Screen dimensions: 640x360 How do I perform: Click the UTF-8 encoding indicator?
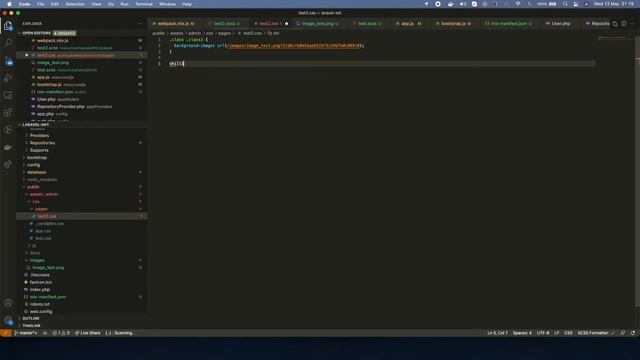click(543, 333)
